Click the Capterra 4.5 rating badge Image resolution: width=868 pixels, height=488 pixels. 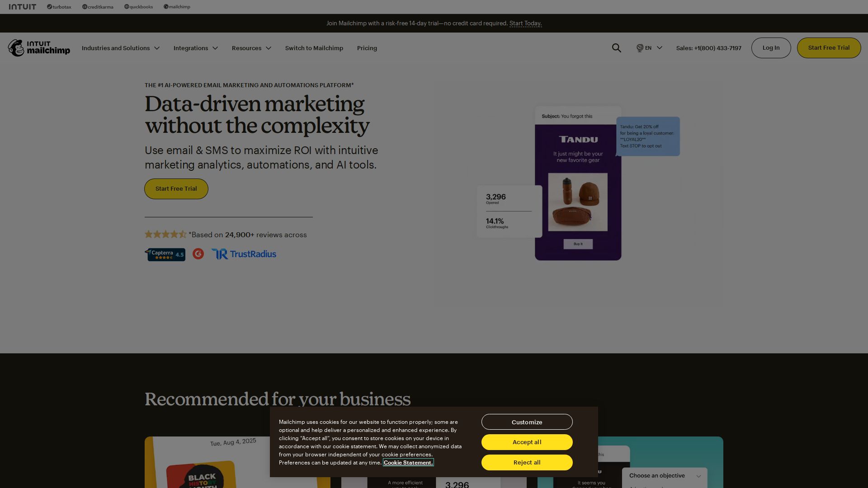(165, 254)
